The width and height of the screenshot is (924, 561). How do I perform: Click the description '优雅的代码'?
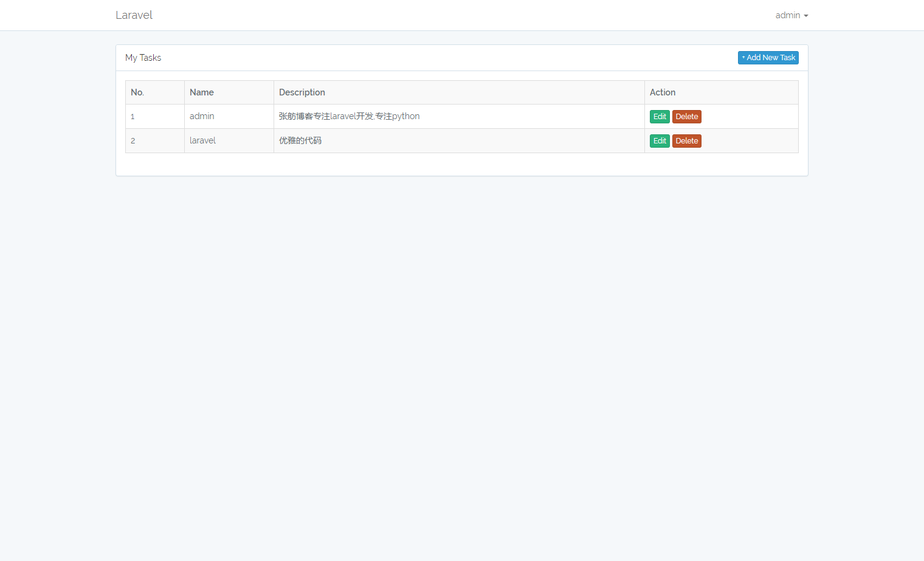click(300, 140)
